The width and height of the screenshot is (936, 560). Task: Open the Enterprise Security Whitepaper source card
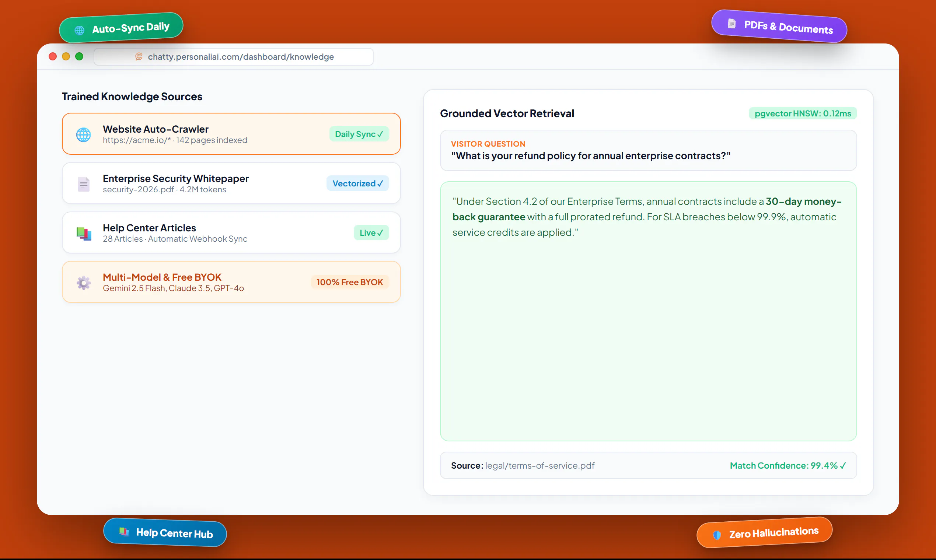[x=231, y=183]
